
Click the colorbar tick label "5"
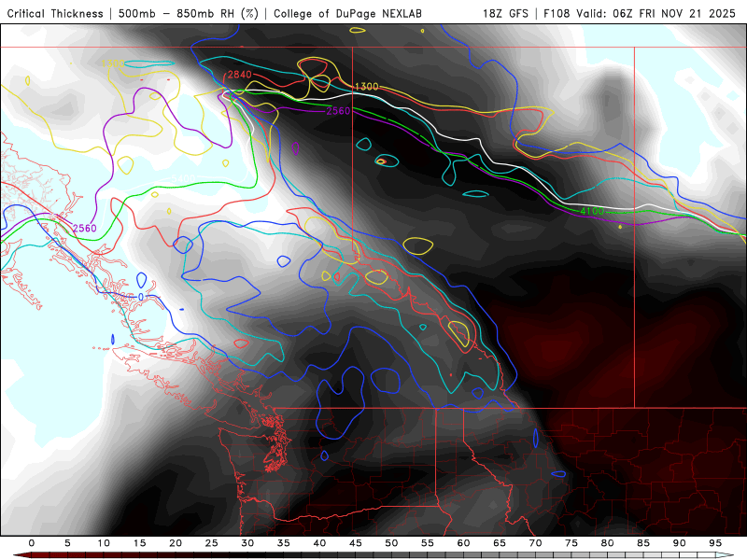(67, 543)
